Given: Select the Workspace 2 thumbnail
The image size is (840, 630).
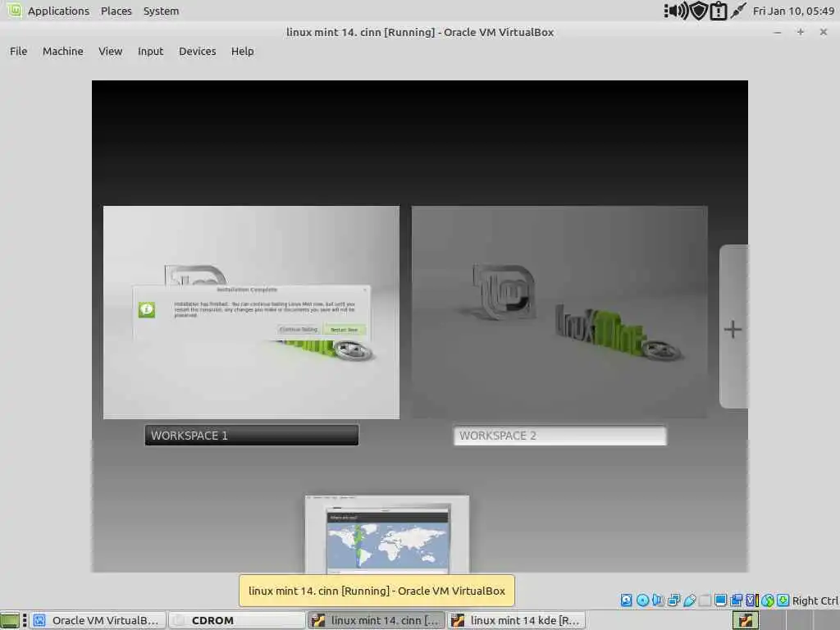Looking at the screenshot, I should click(559, 313).
